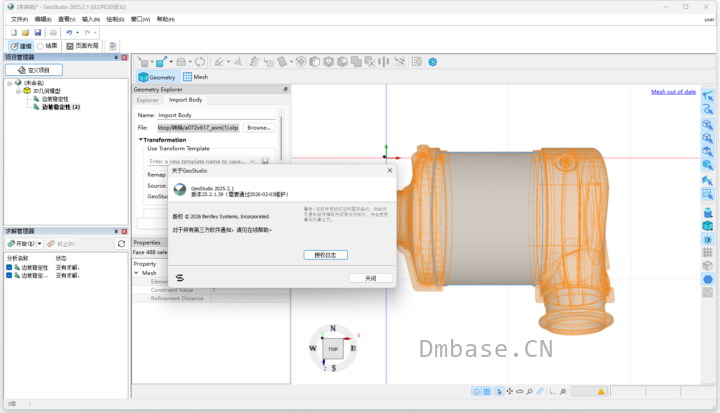Open the 窗口(W) menu
720x413 pixels.
141,19
